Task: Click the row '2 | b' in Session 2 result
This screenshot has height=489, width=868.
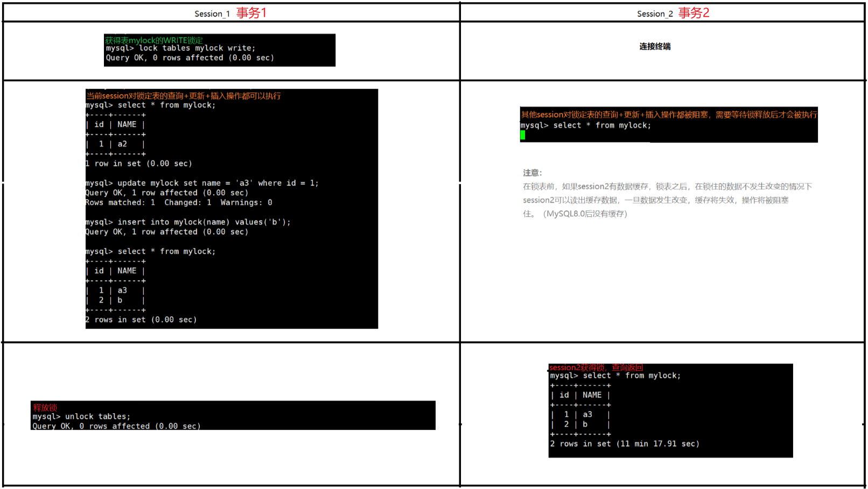Action: tap(580, 424)
